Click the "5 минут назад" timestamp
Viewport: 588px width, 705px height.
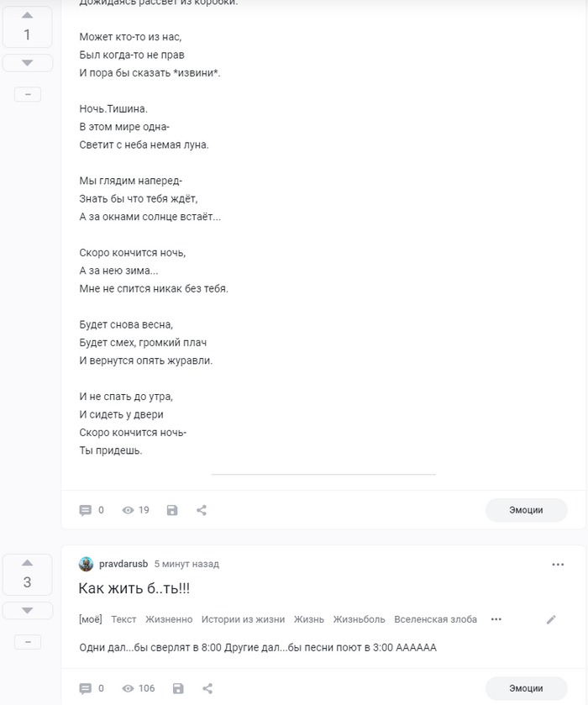185,564
